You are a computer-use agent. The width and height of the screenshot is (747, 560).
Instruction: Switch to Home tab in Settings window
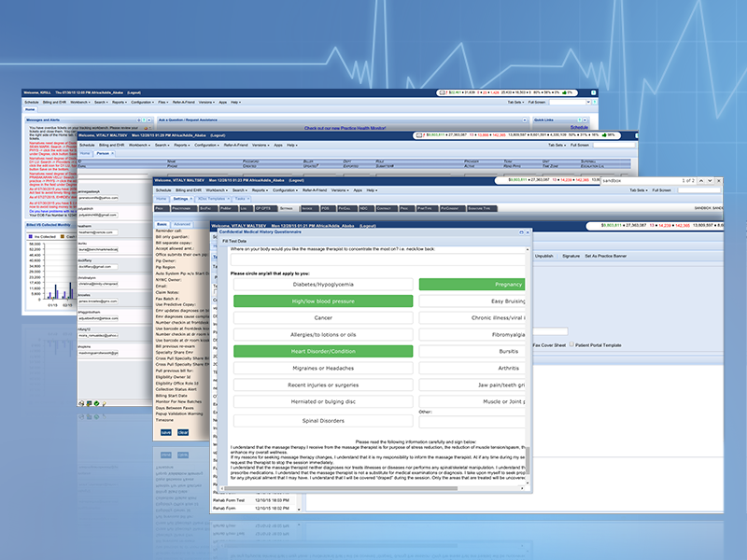click(x=162, y=199)
